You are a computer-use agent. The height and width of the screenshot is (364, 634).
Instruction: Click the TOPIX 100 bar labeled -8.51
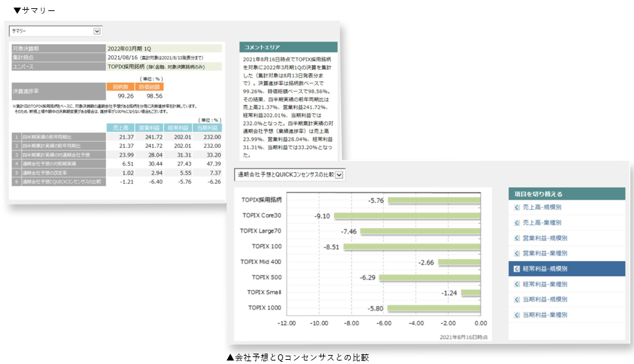point(412,247)
